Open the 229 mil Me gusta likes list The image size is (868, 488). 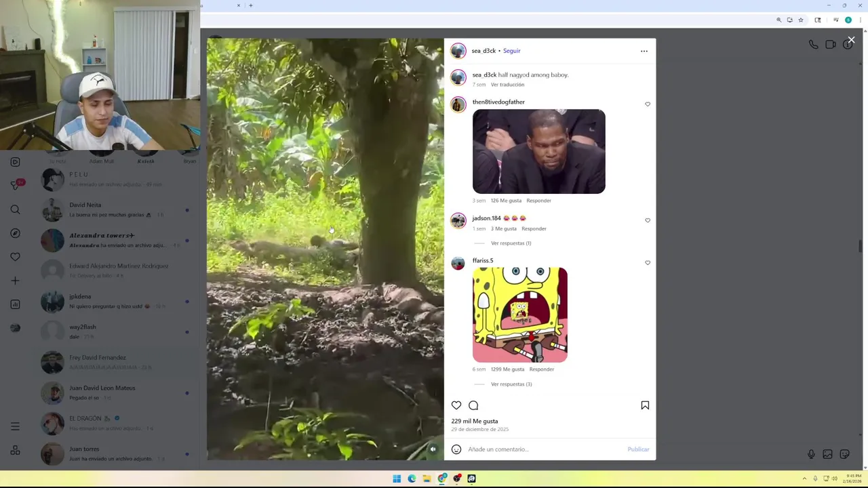pyautogui.click(x=475, y=421)
